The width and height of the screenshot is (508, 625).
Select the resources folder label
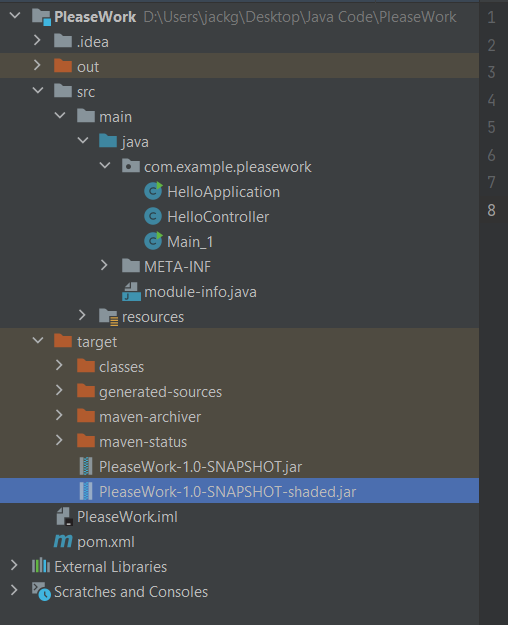pos(153,317)
